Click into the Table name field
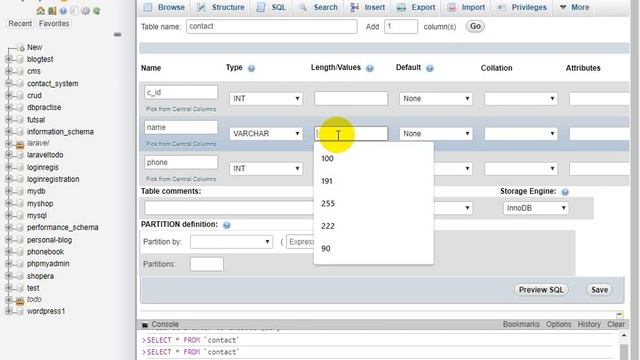 click(x=271, y=27)
